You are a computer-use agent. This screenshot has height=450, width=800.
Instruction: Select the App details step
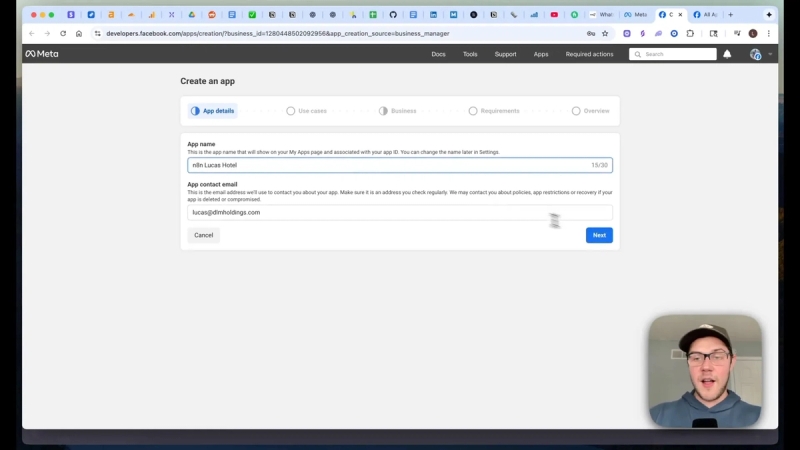click(x=213, y=111)
